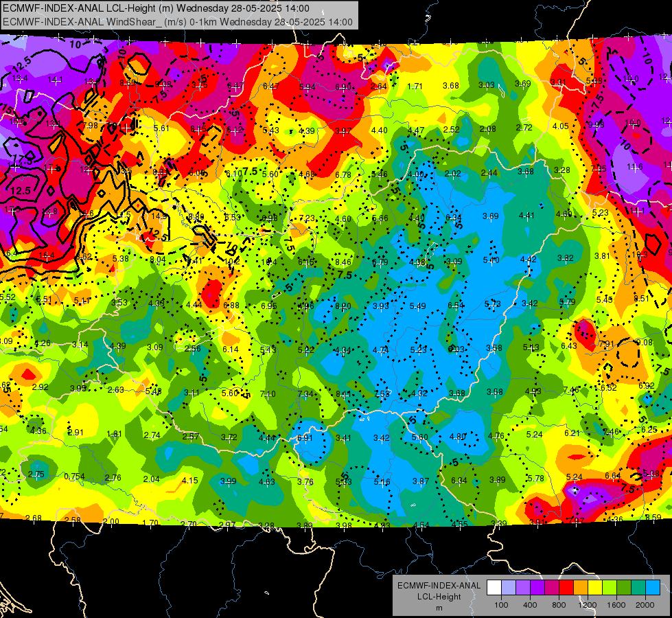Click the unit label m in the legend
Image resolution: width=672 pixels, height=618 pixels.
[439, 608]
